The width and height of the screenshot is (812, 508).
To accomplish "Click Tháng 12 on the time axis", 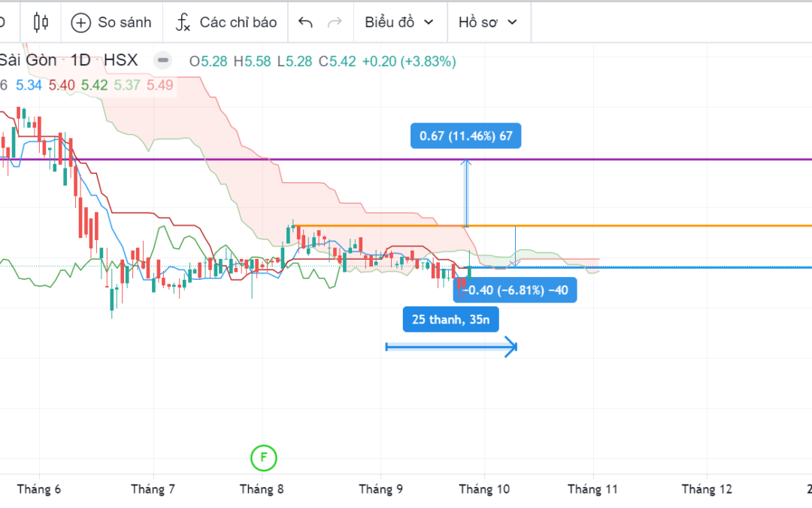I will tap(707, 489).
